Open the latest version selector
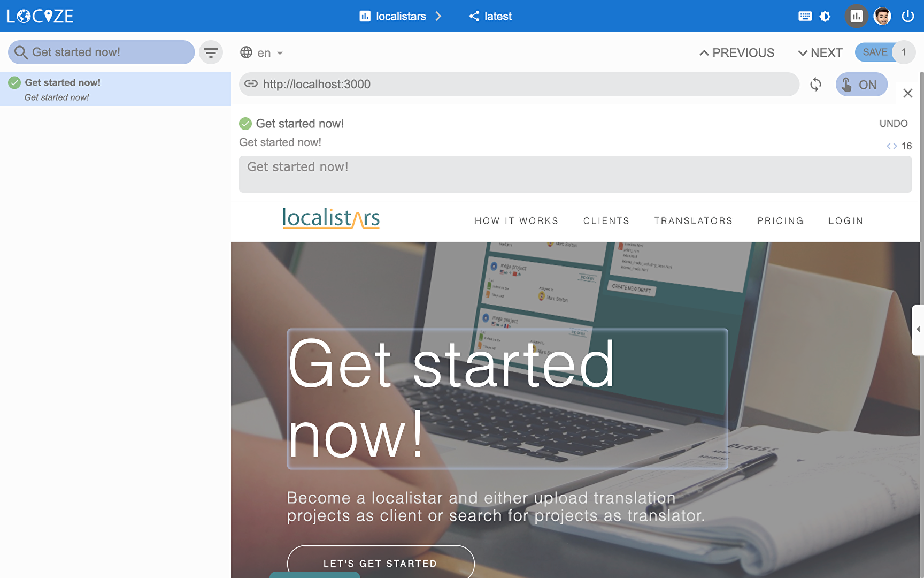Viewport: 924px width, 578px height. 491,16
